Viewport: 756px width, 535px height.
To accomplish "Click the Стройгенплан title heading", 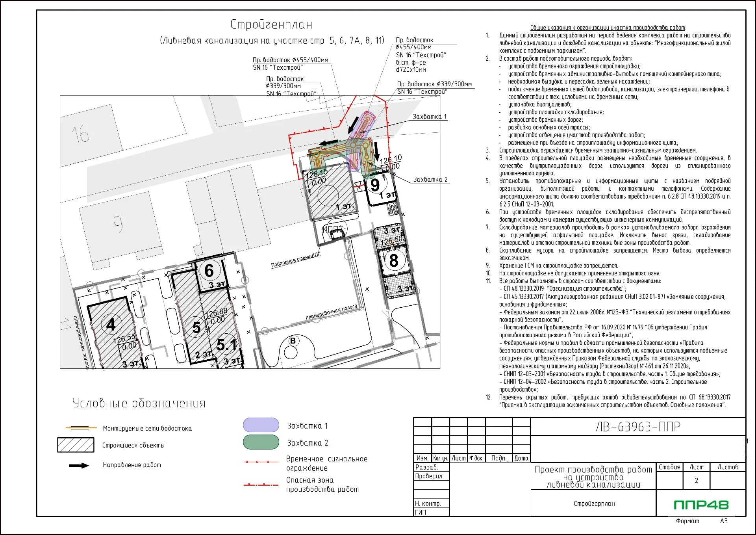I will 271,24.
